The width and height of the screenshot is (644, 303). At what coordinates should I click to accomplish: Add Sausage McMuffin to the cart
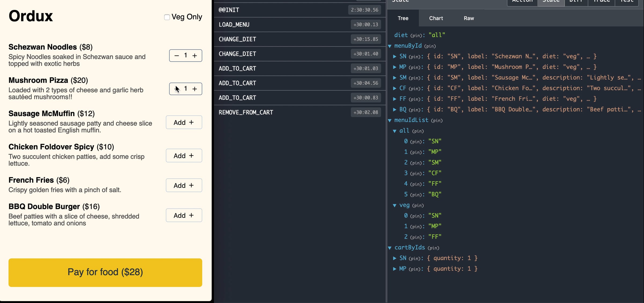[x=184, y=122]
